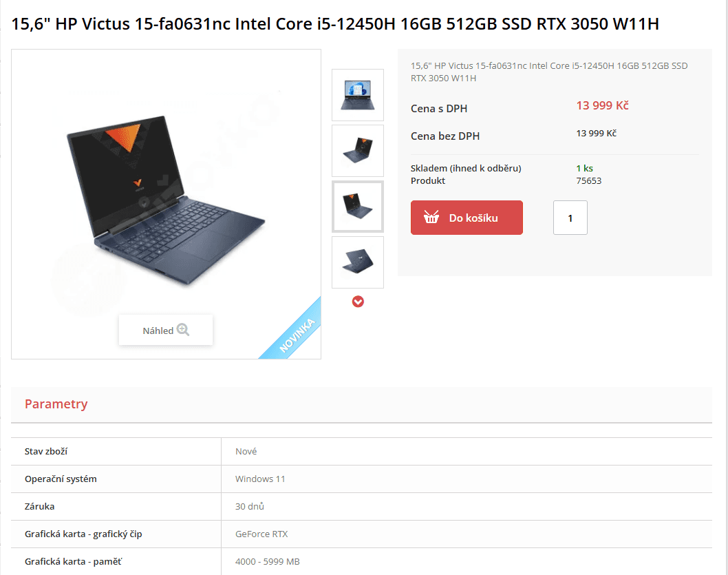Open the Náhled preview button
Image resolution: width=728 pixels, height=575 pixels.
tap(166, 331)
